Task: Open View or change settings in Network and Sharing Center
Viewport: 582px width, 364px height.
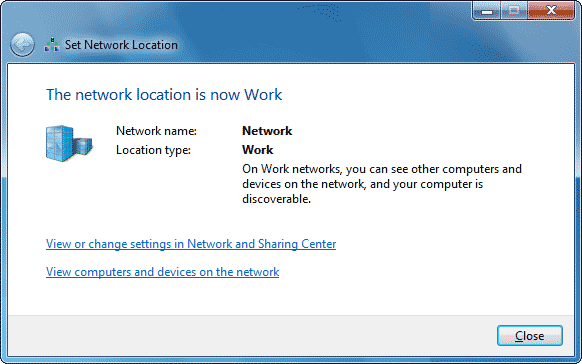Action: (191, 244)
